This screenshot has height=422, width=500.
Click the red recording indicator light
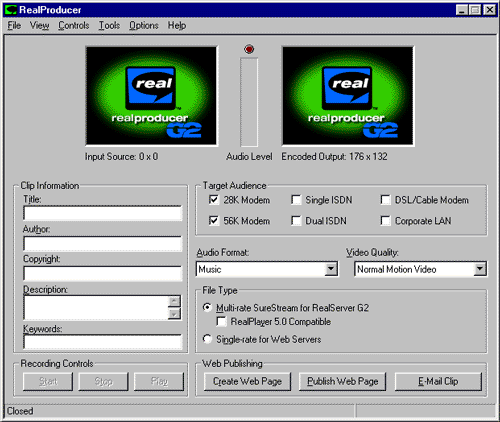click(x=249, y=49)
